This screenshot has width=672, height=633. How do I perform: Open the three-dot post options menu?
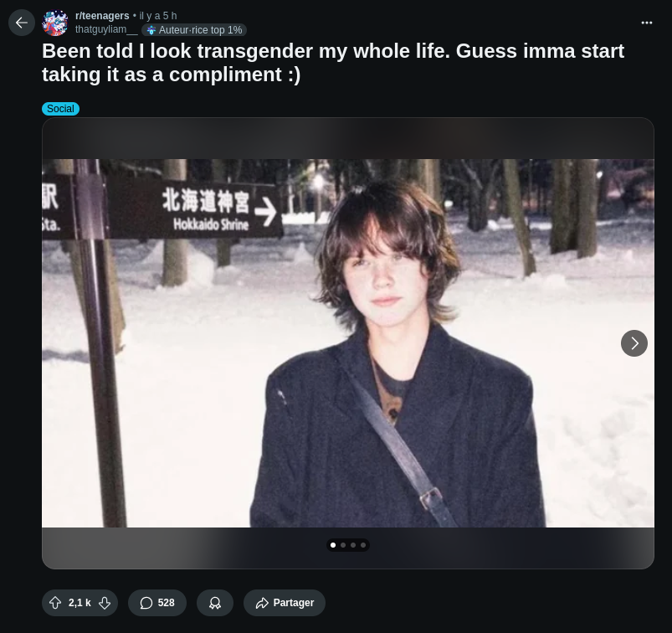[x=646, y=23]
